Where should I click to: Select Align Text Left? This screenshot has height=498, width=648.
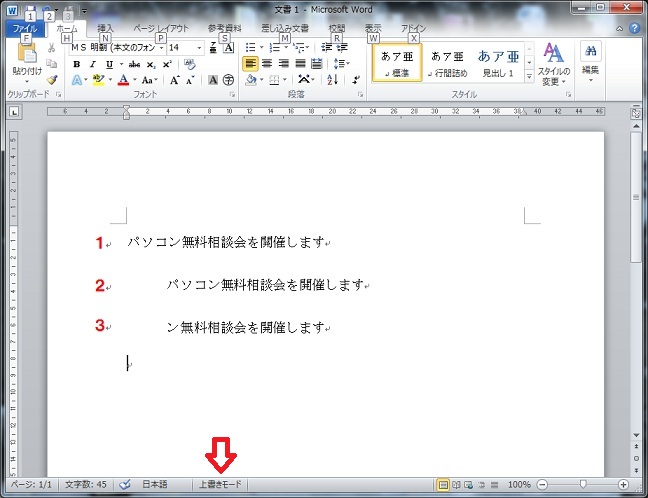(x=250, y=64)
